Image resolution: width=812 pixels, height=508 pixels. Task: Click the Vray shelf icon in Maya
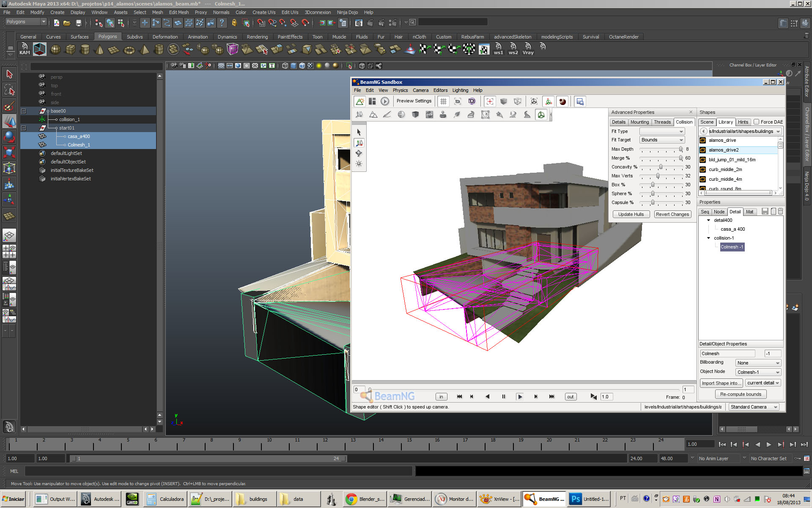click(x=528, y=49)
